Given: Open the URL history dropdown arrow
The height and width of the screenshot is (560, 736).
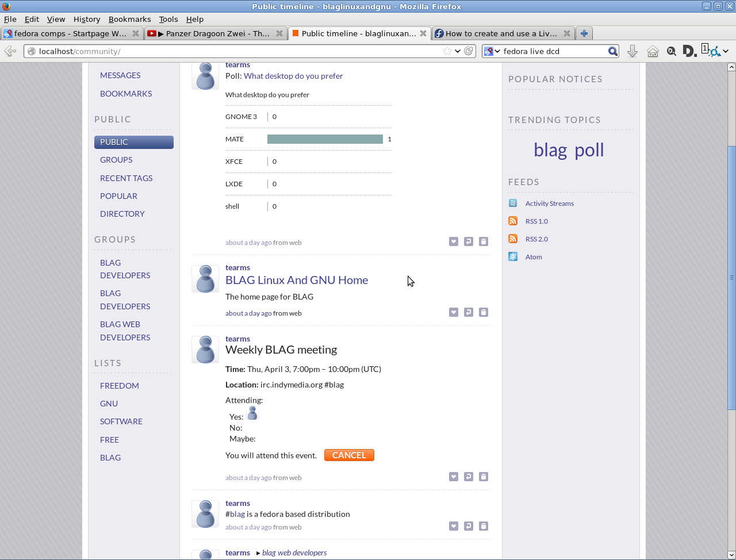Looking at the screenshot, I should (458, 51).
